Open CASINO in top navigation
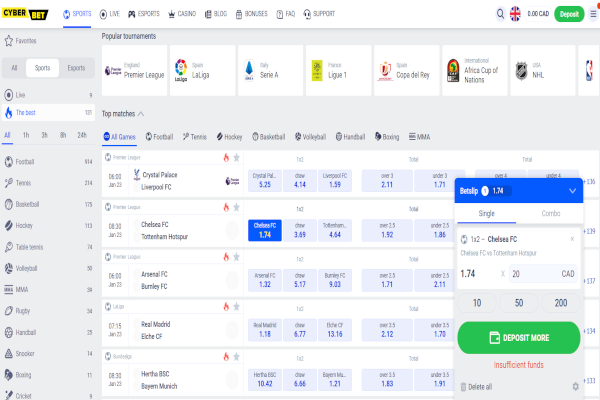 [x=182, y=14]
